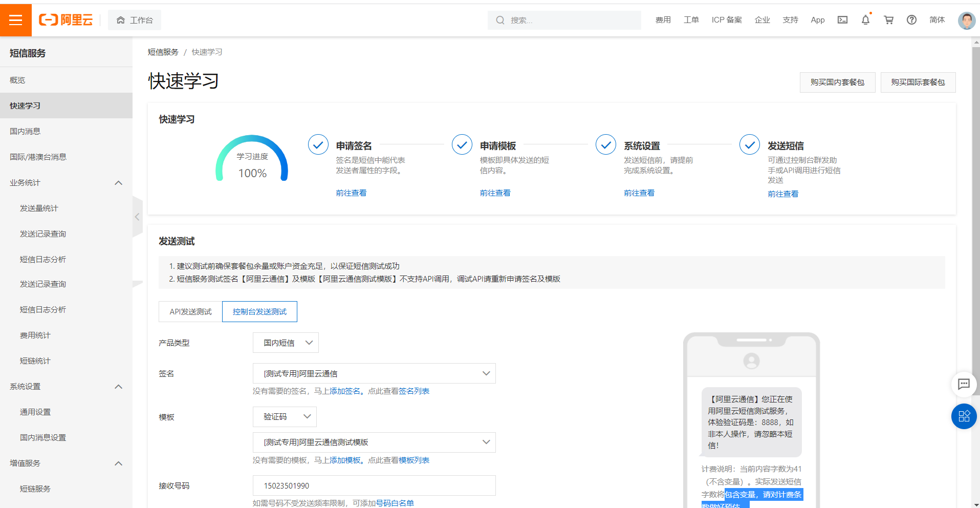This screenshot has width=980, height=508.
Task: Open 费用统计 in the sidebar
Action: 66,335
